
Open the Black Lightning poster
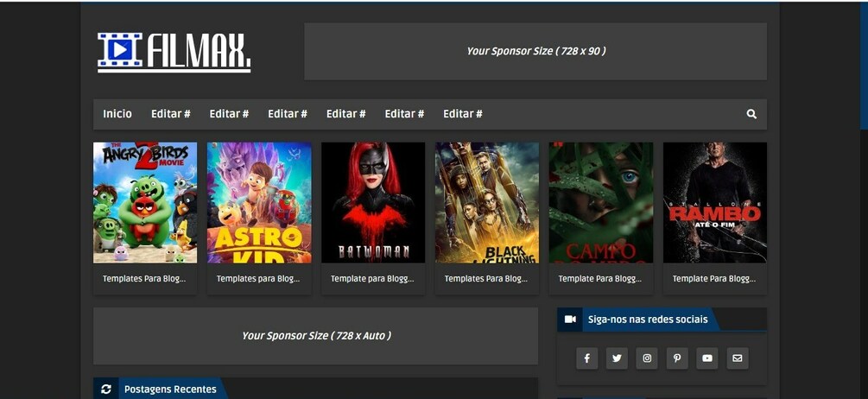coord(487,203)
